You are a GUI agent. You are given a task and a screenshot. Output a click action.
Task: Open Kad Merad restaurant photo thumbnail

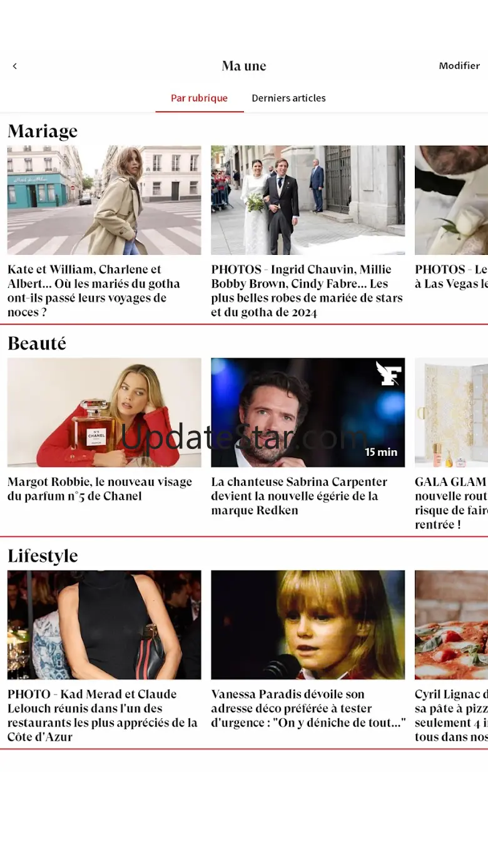pyautogui.click(x=104, y=625)
